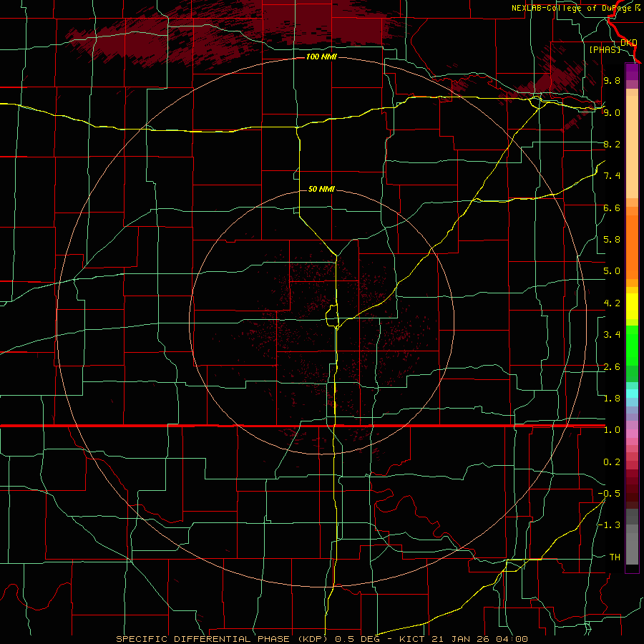Click the 7.4 value on the color scale

coord(612,176)
